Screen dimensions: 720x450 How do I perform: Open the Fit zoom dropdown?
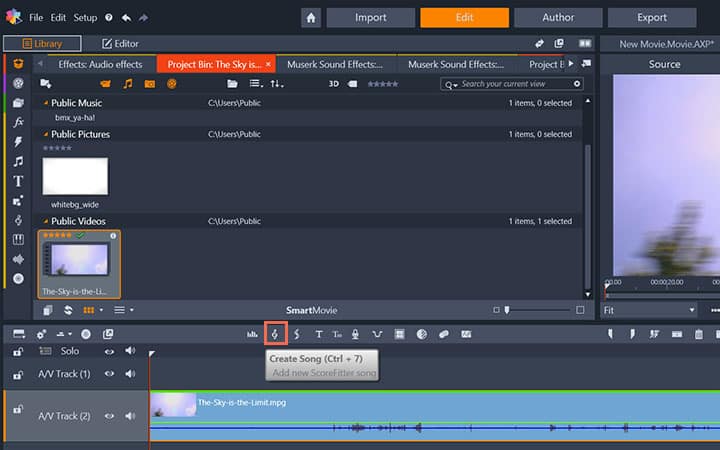649,310
